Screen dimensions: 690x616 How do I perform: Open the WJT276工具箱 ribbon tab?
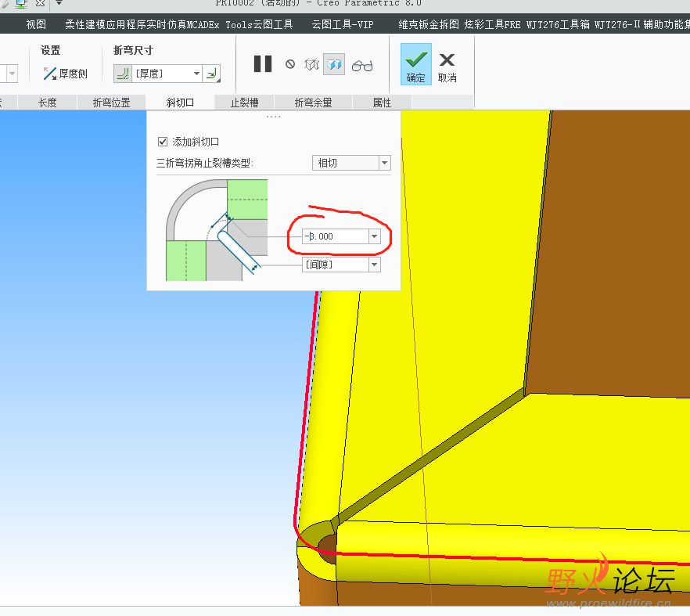point(558,25)
